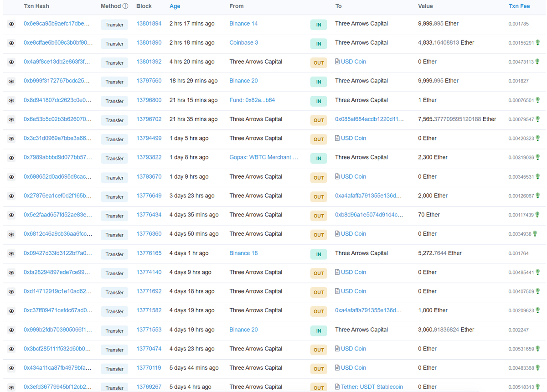
Task: Select value 3,060.91836824 Ether
Action: click(446, 330)
